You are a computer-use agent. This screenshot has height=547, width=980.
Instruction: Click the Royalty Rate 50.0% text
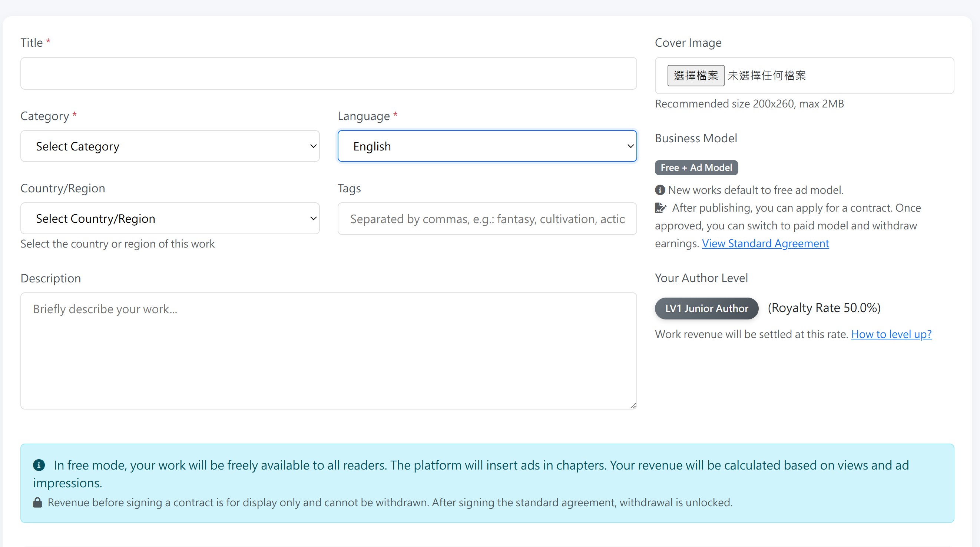(x=824, y=308)
